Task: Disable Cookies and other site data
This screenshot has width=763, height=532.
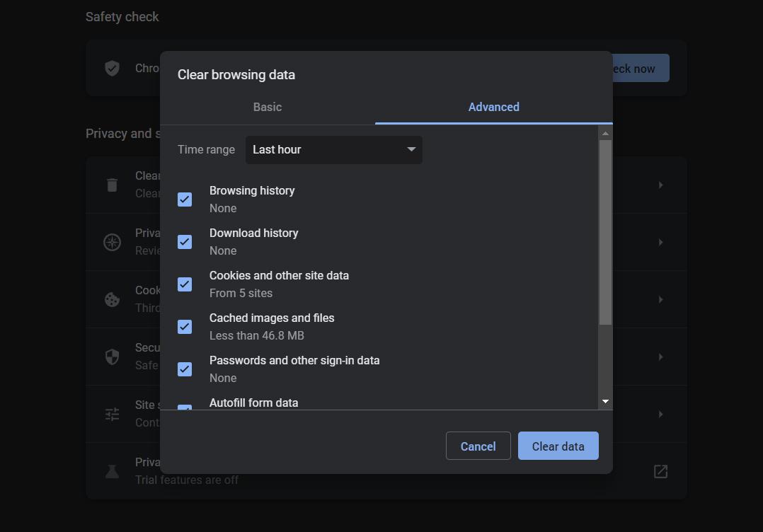Action: click(x=185, y=284)
